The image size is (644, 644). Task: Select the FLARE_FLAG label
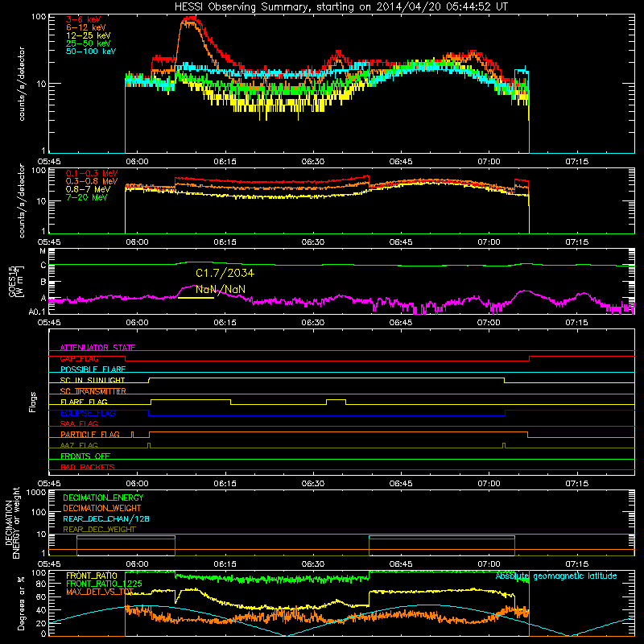point(84,402)
